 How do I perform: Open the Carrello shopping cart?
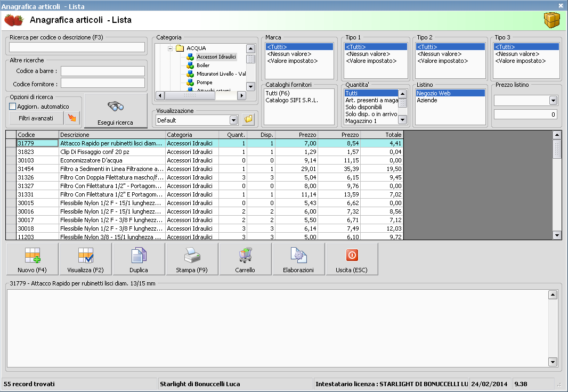245,259
